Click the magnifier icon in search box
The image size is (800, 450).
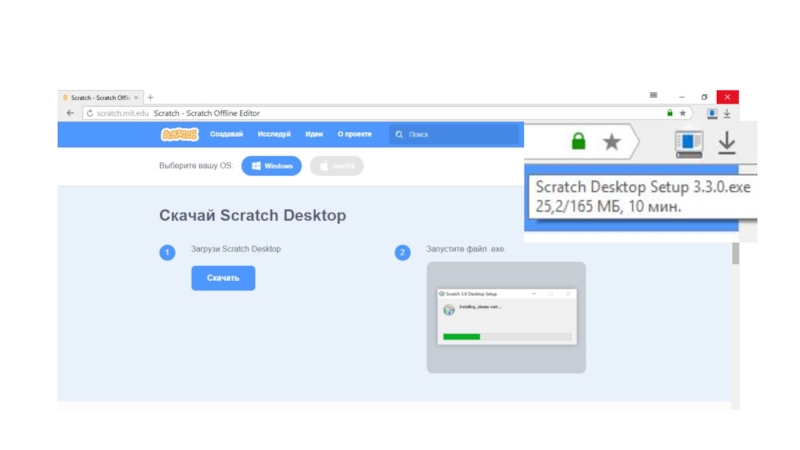pos(399,134)
